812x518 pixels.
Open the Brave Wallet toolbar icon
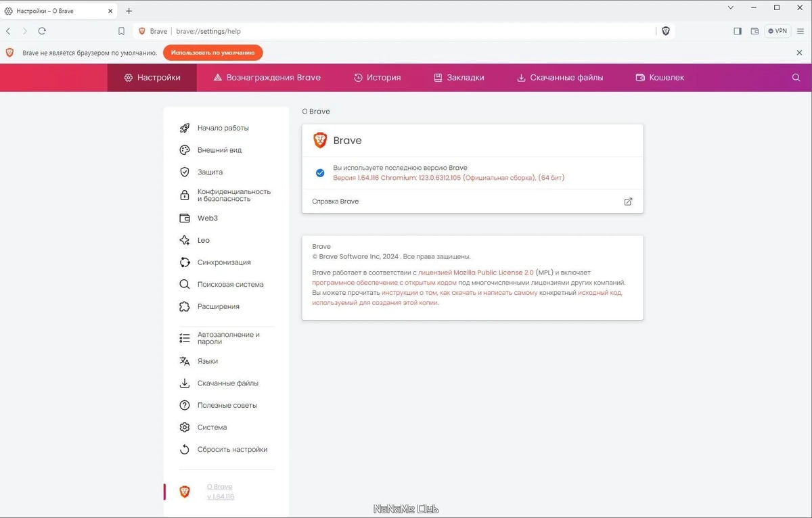755,31
